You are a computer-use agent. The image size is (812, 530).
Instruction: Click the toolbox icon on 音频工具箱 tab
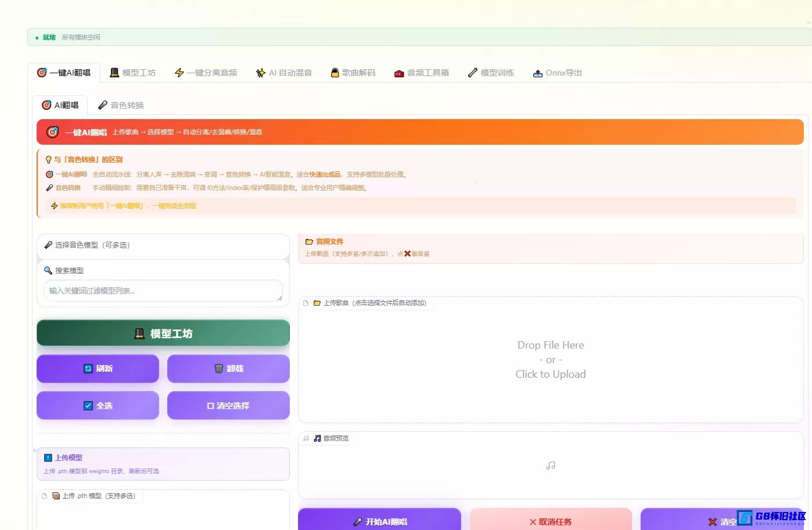point(399,73)
